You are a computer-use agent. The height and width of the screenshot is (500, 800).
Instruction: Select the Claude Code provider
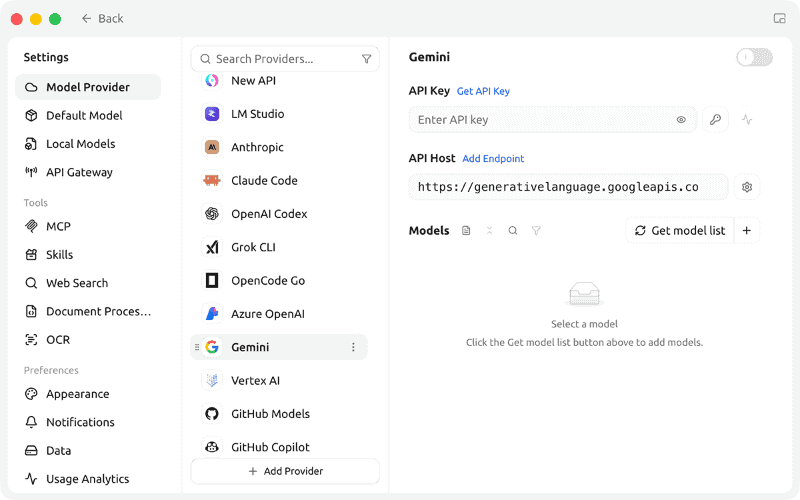click(279, 181)
